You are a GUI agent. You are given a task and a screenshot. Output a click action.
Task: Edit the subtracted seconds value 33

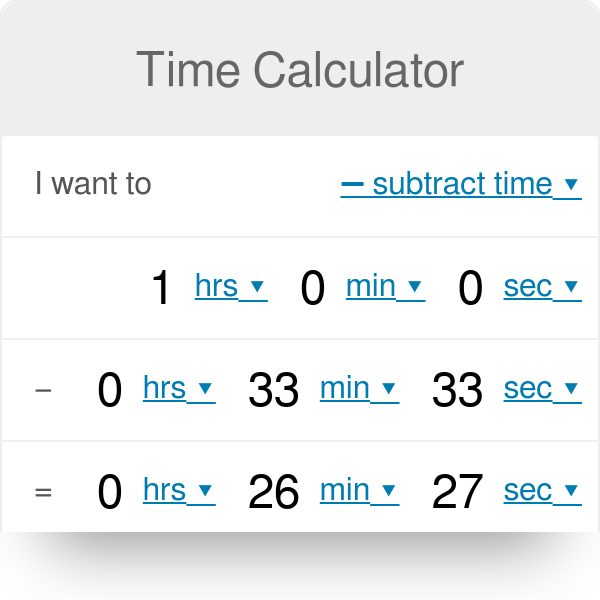[457, 390]
